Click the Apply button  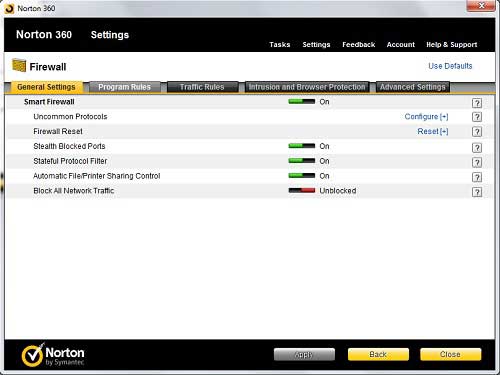click(304, 354)
